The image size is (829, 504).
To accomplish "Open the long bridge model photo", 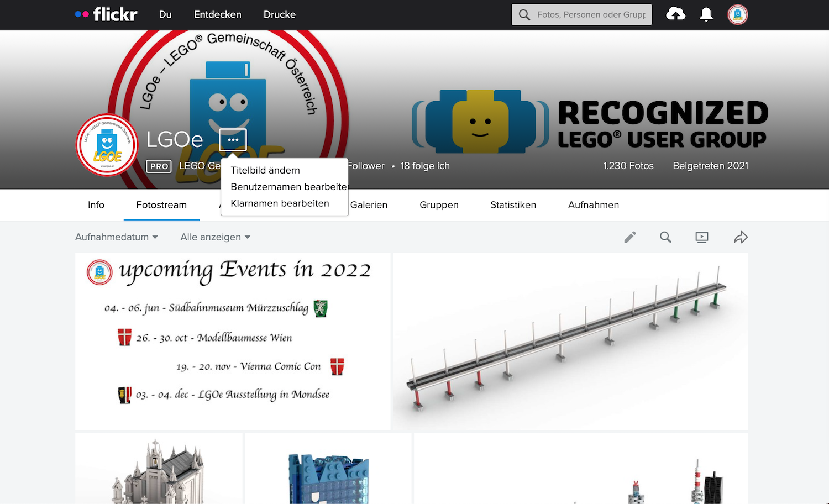I will point(570,342).
